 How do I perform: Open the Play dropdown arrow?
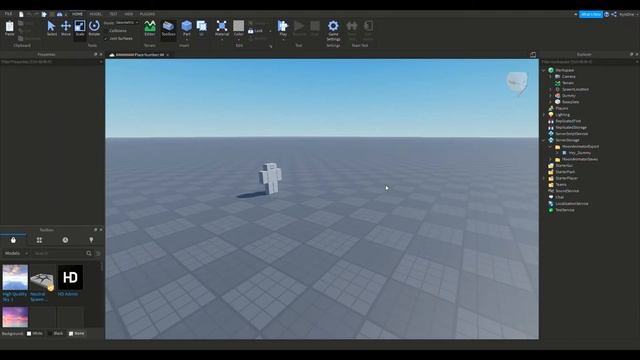coord(283,40)
